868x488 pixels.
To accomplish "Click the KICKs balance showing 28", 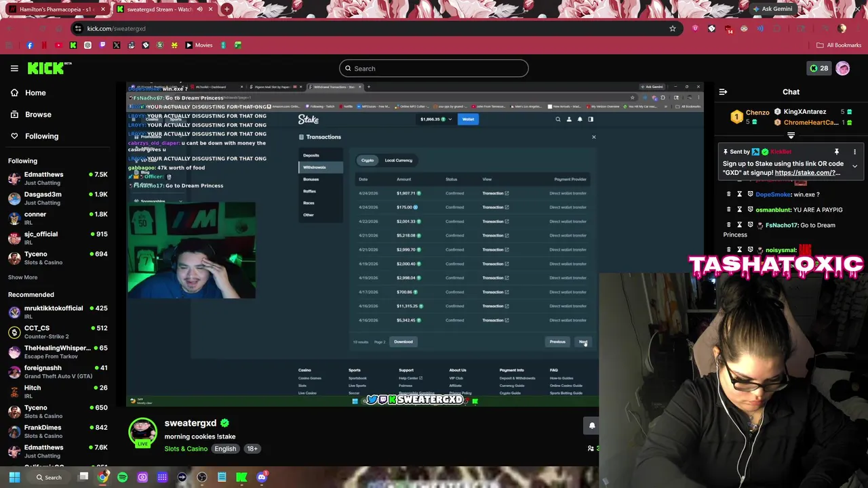I will pyautogui.click(x=818, y=68).
